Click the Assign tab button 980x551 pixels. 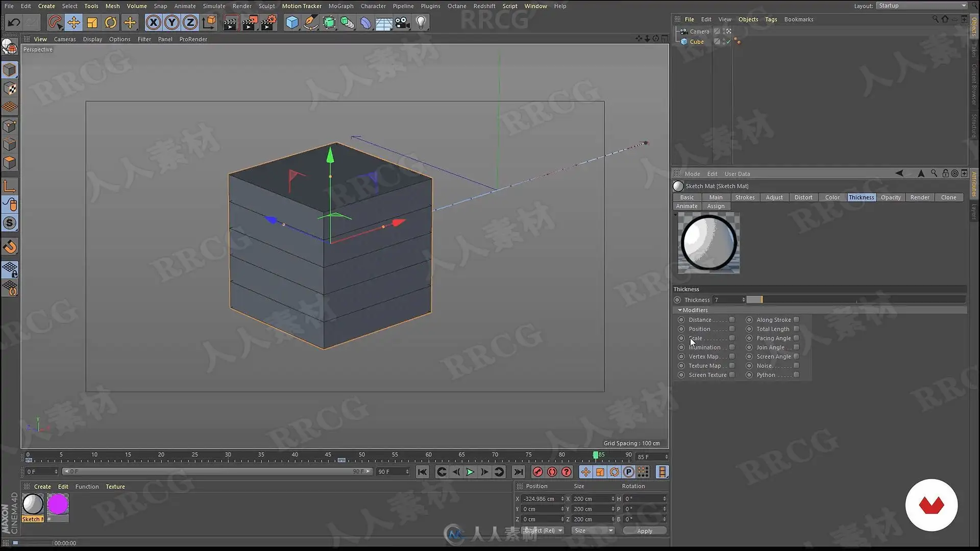[716, 206]
